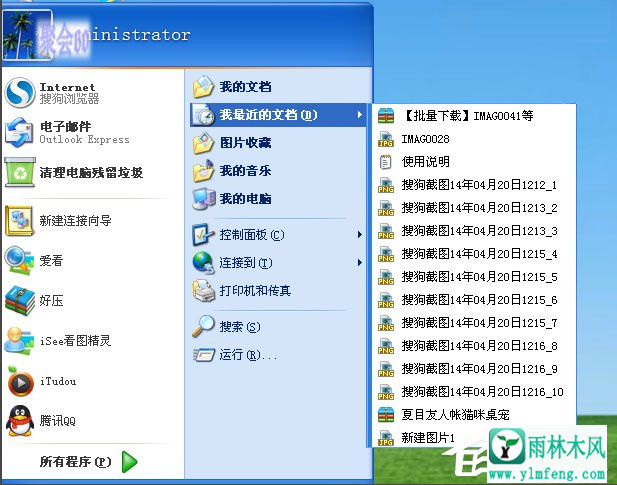Screen dimensions: 617x485
Task: Click 清理电脑残留垃圾 label
Action: click(91, 172)
